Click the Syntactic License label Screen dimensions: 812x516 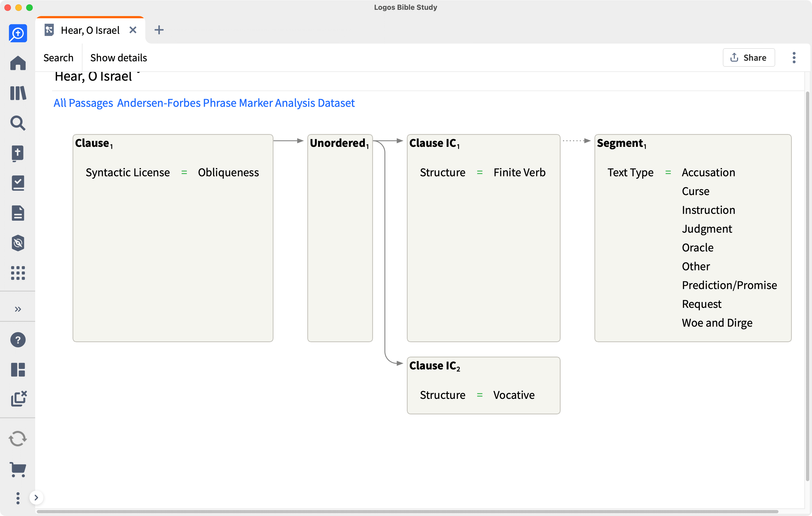coord(128,172)
